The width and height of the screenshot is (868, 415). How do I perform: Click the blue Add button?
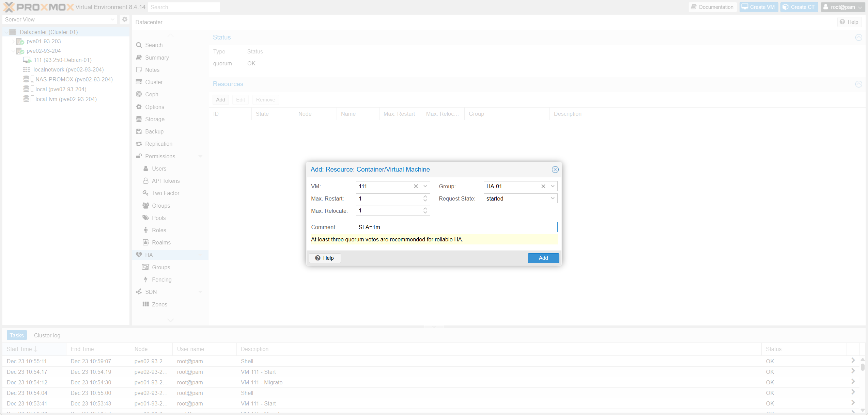(543, 258)
